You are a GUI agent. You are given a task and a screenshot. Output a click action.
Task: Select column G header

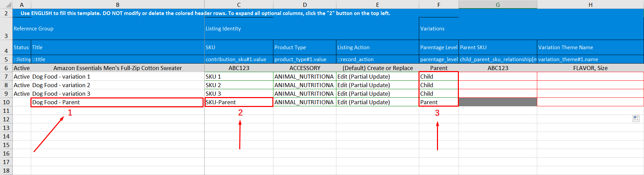click(x=498, y=4)
